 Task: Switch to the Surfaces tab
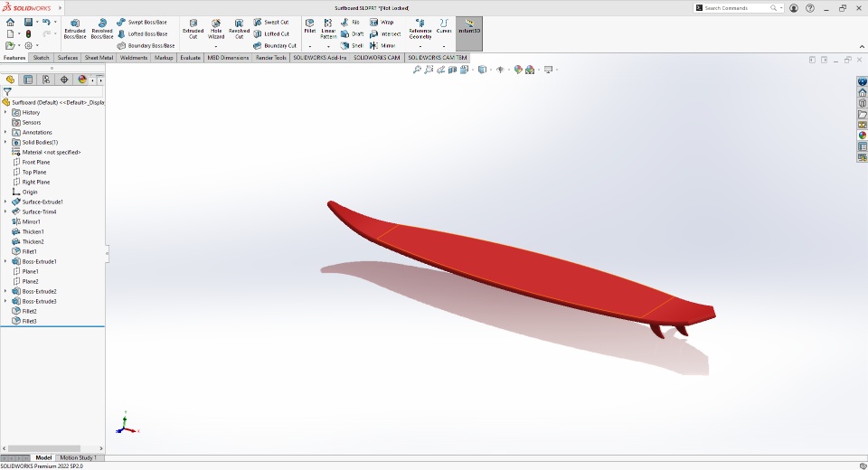[68, 58]
